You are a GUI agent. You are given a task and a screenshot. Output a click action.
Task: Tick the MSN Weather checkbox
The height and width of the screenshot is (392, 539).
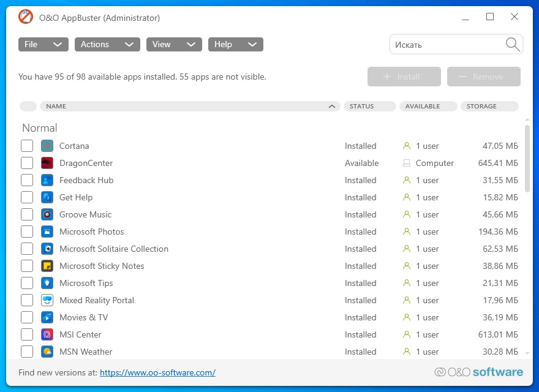(x=27, y=352)
